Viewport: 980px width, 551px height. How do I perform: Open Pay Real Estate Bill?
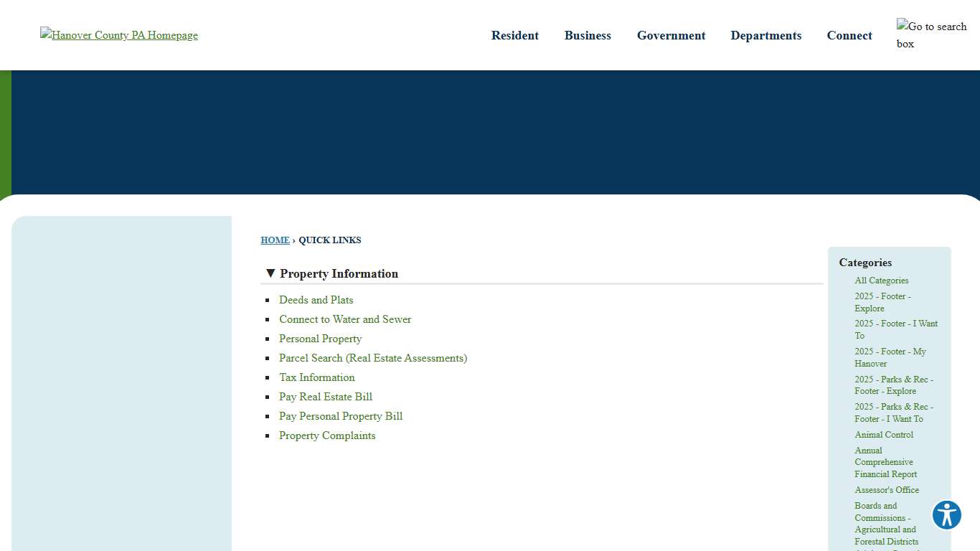325,397
